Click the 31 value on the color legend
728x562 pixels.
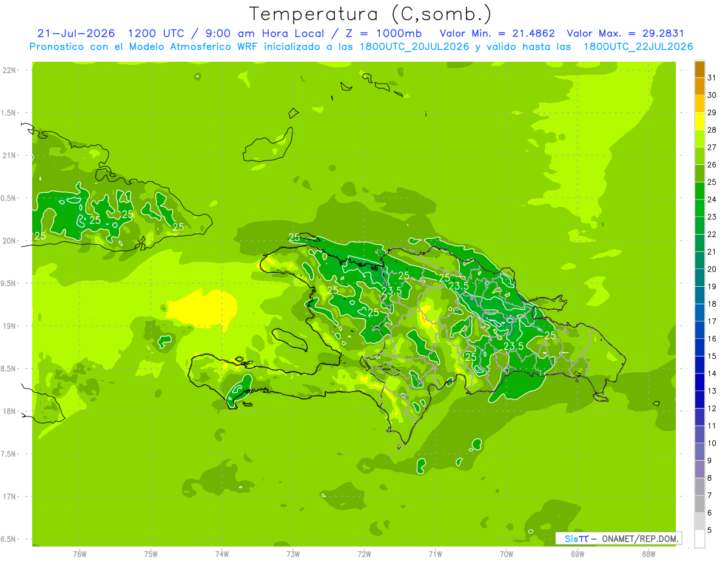pyautogui.click(x=712, y=78)
